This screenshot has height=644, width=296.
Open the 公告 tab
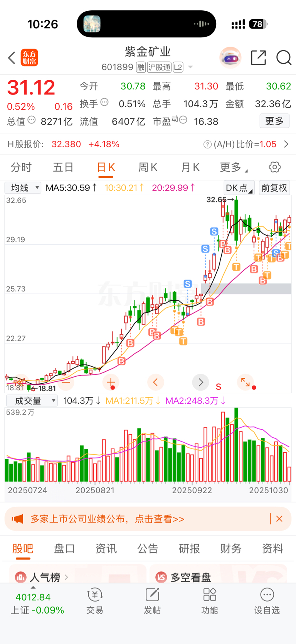(x=148, y=548)
